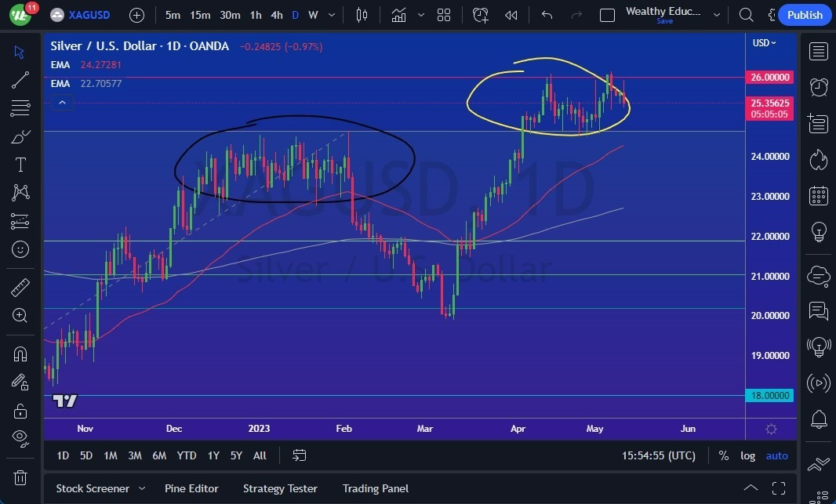
Task: Select the cursor arrow tool
Action: coord(20,52)
